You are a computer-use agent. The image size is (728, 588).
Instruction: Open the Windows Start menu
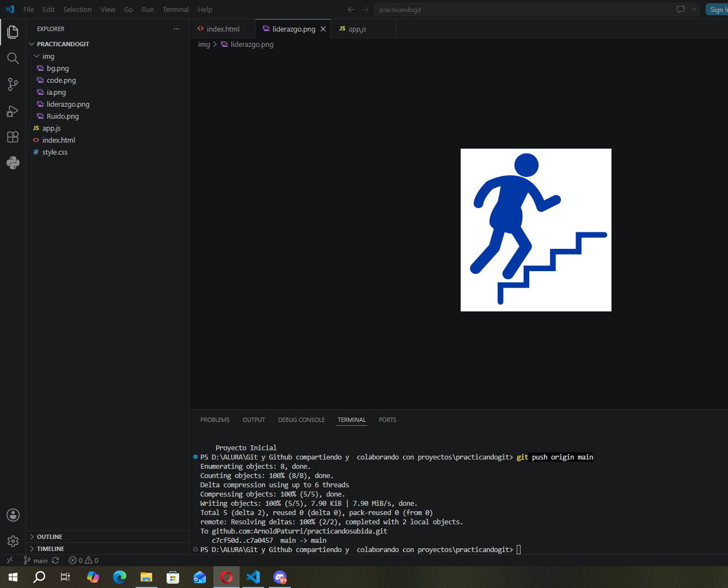pos(13,577)
